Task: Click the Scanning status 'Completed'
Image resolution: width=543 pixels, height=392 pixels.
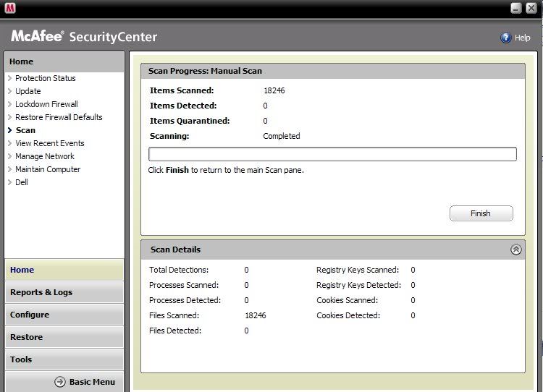Action: pyautogui.click(x=282, y=136)
